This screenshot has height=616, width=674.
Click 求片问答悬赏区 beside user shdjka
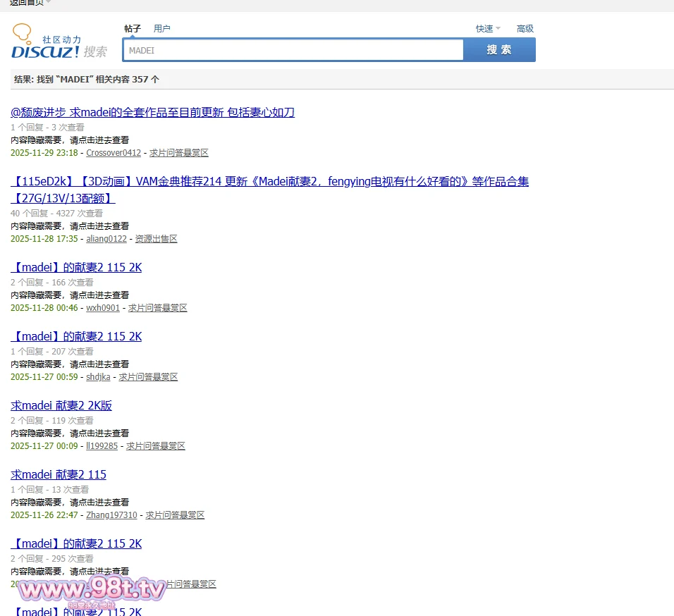tap(148, 377)
